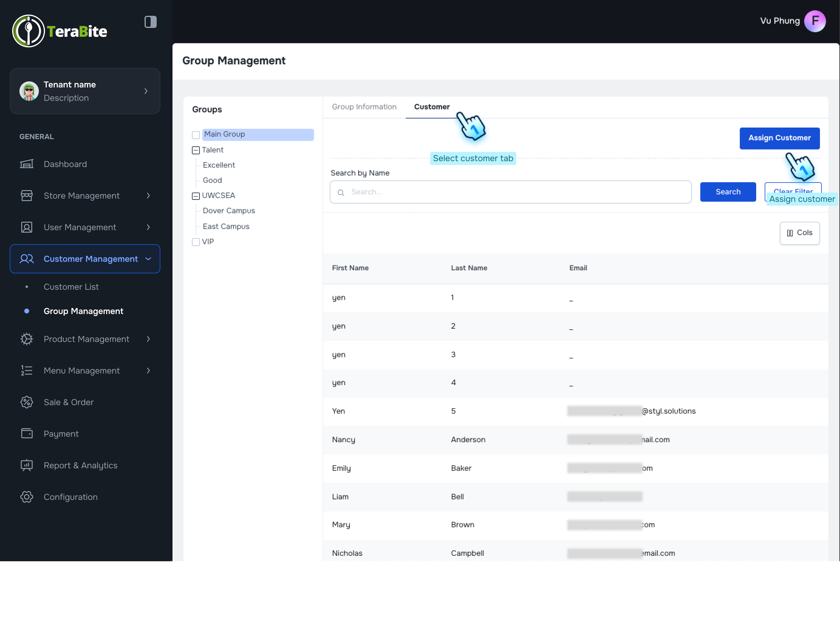The width and height of the screenshot is (840, 622).
Task: Switch to the Group Information tab
Action: pyautogui.click(x=364, y=107)
